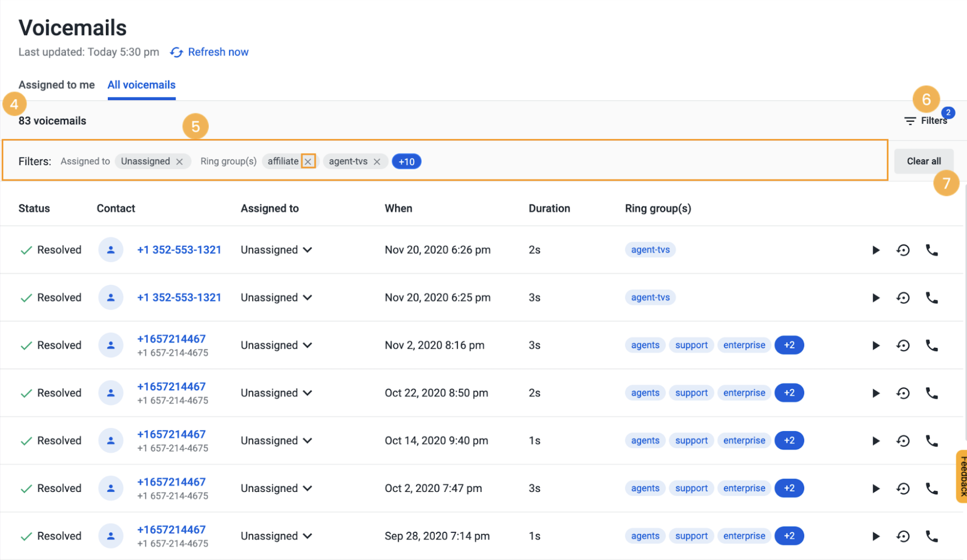Expand +2 ring groups in Sep 28 row
The width and height of the screenshot is (967, 560).
click(789, 536)
